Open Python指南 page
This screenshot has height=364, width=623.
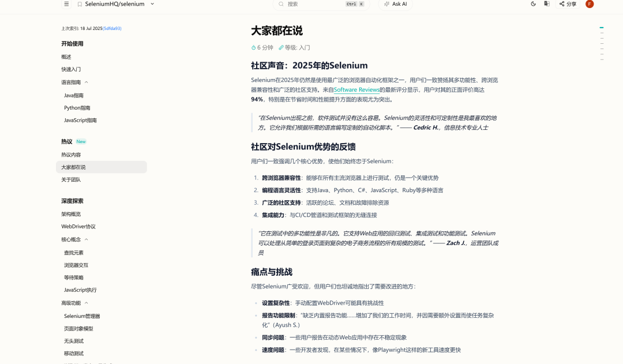point(77,108)
